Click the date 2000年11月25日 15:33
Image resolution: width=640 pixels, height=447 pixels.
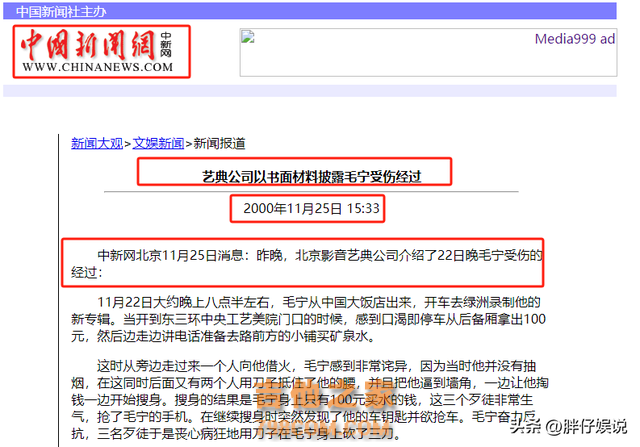[311, 209]
